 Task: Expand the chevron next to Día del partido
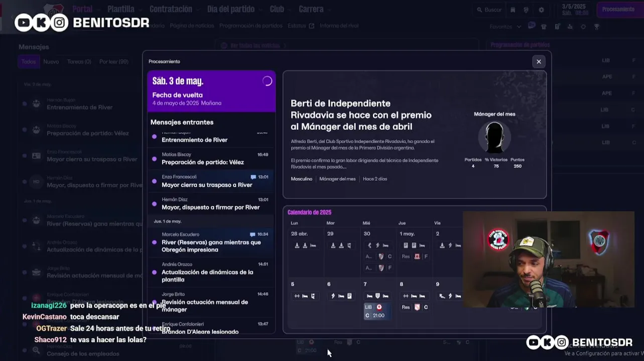tap(260, 10)
